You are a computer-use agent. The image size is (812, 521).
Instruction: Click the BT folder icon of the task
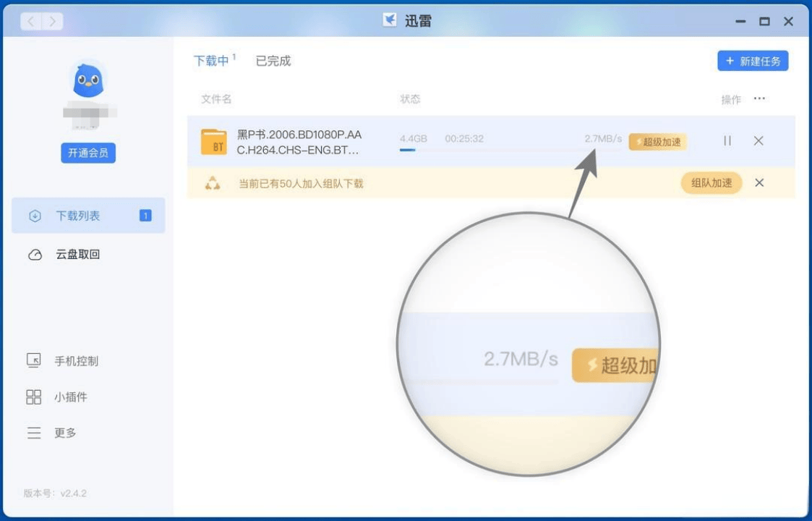click(x=214, y=142)
